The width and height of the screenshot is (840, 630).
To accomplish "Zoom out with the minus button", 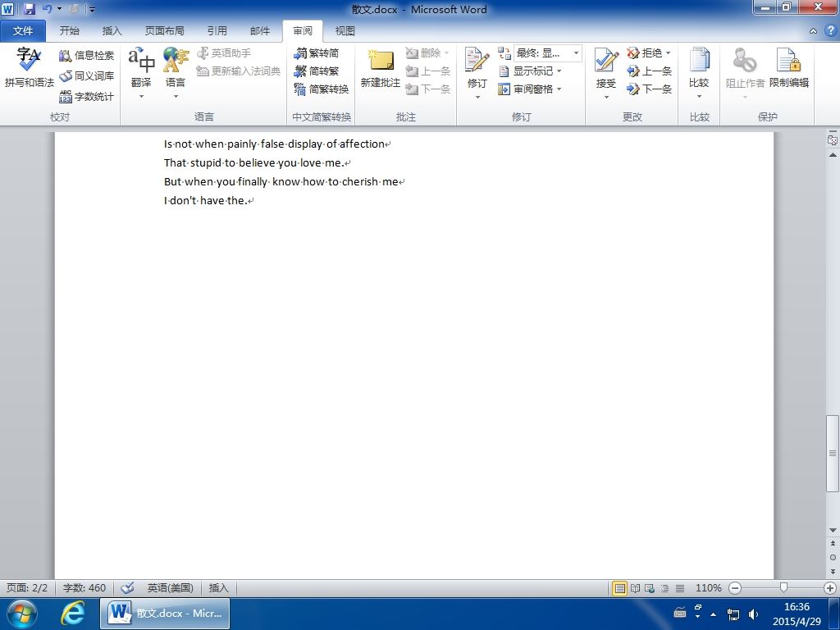I will (x=735, y=588).
